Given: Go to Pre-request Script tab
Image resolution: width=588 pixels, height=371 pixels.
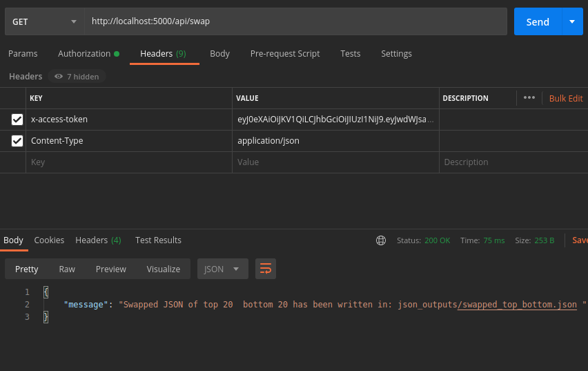Looking at the screenshot, I should tap(285, 54).
